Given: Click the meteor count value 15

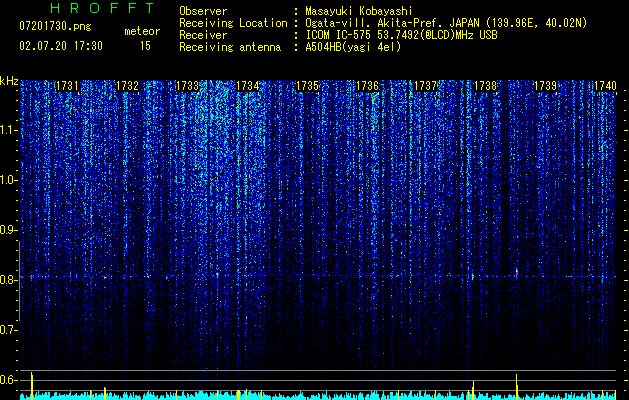Looking at the screenshot, I should coord(145,46).
